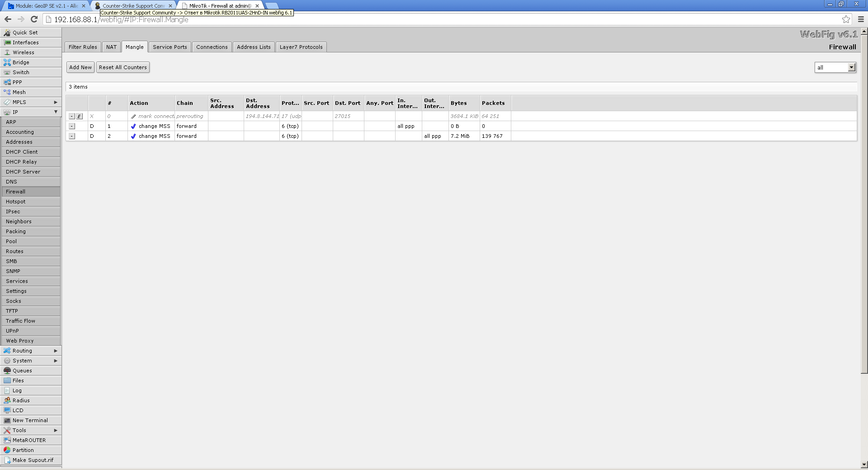Open Routes under the IP menu

click(31, 251)
